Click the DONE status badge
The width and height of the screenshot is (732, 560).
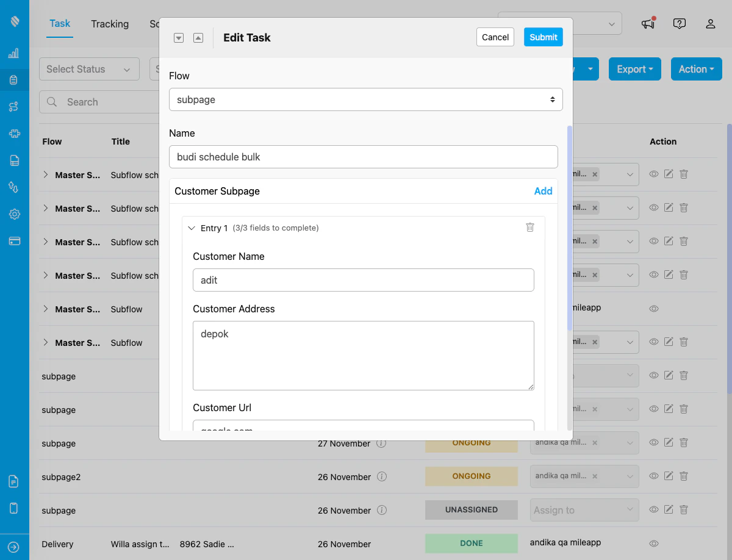click(x=472, y=543)
